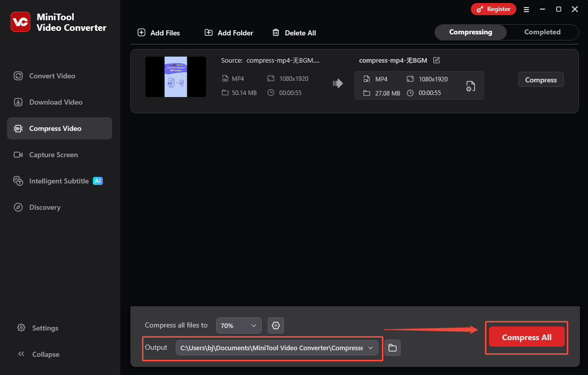
Task: Open Intelligent Subtitle feature
Action: click(58, 181)
